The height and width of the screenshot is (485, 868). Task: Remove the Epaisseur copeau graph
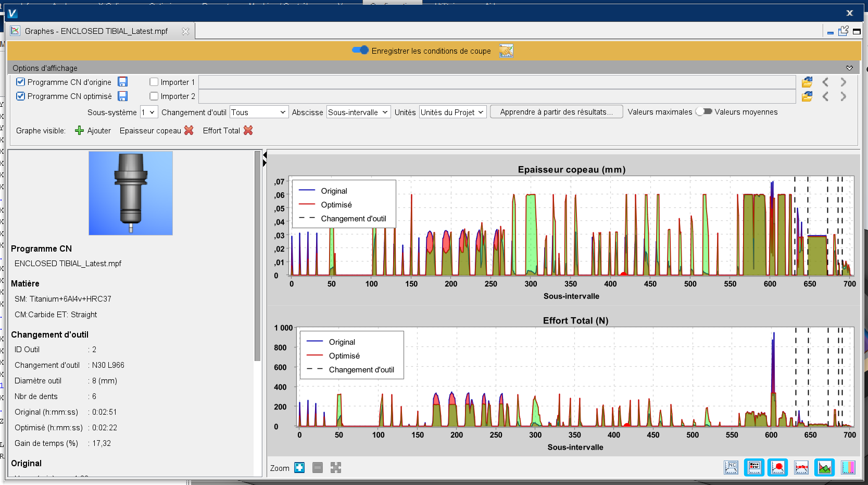pos(189,130)
